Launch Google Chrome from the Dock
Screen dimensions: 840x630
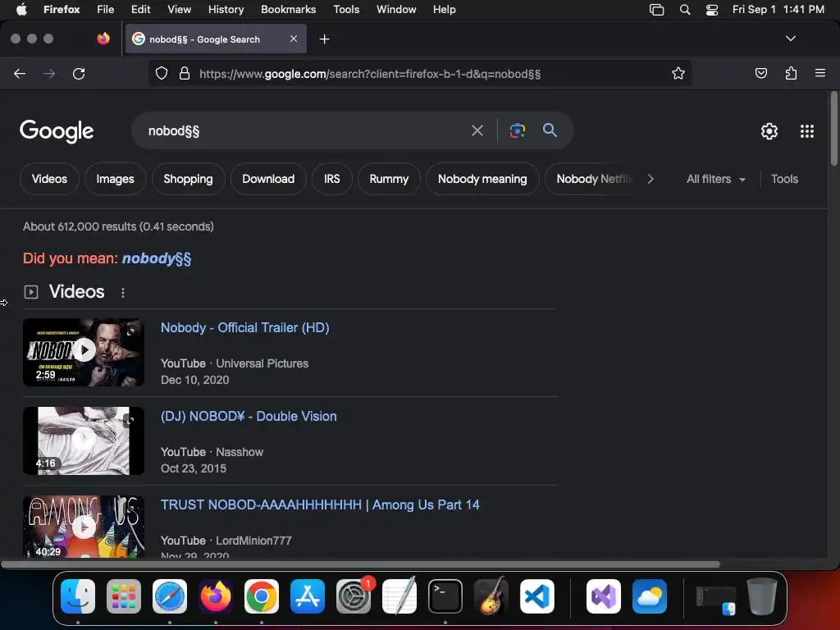point(262,596)
